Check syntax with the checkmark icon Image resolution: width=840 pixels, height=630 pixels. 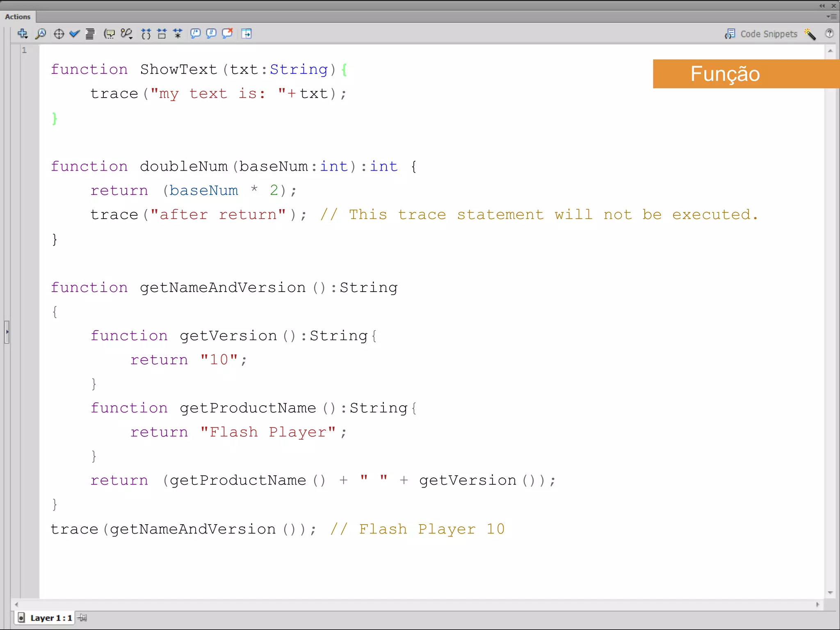74,34
